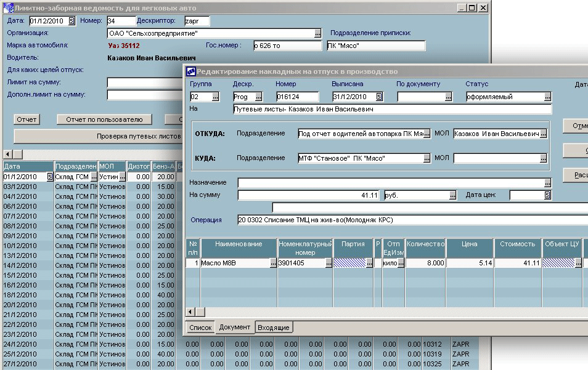Switch to the Входящие tab

273,328
